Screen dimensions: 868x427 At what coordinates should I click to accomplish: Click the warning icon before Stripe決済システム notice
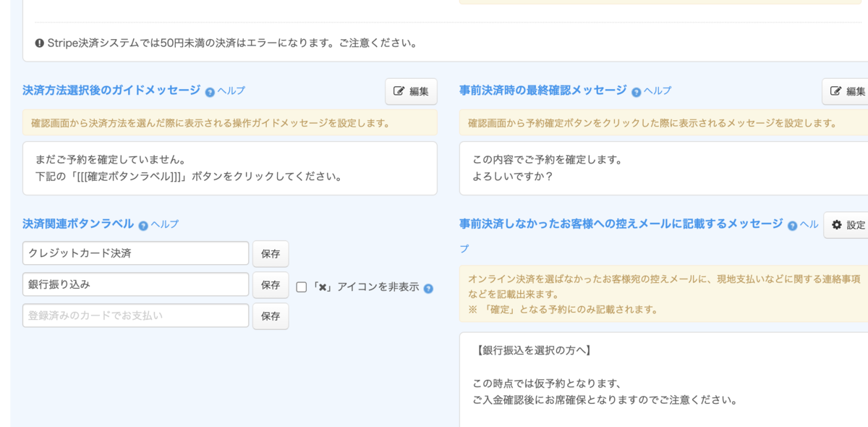pyautogui.click(x=40, y=43)
